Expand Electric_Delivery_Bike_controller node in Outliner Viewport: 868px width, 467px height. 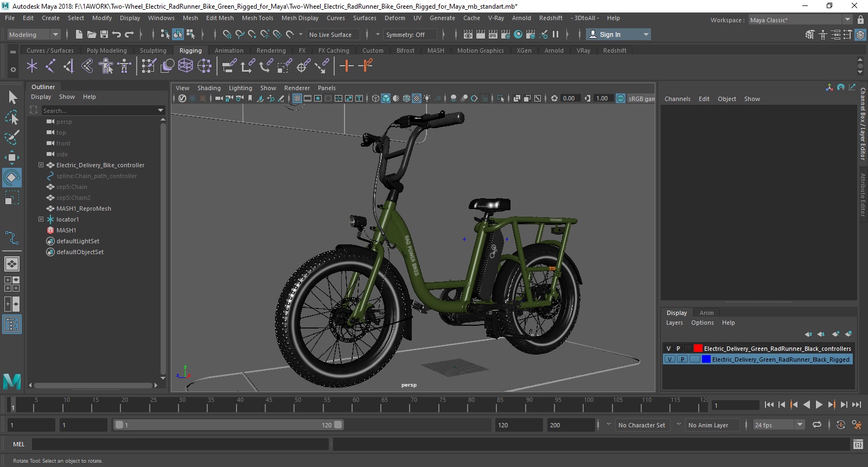tap(41, 165)
